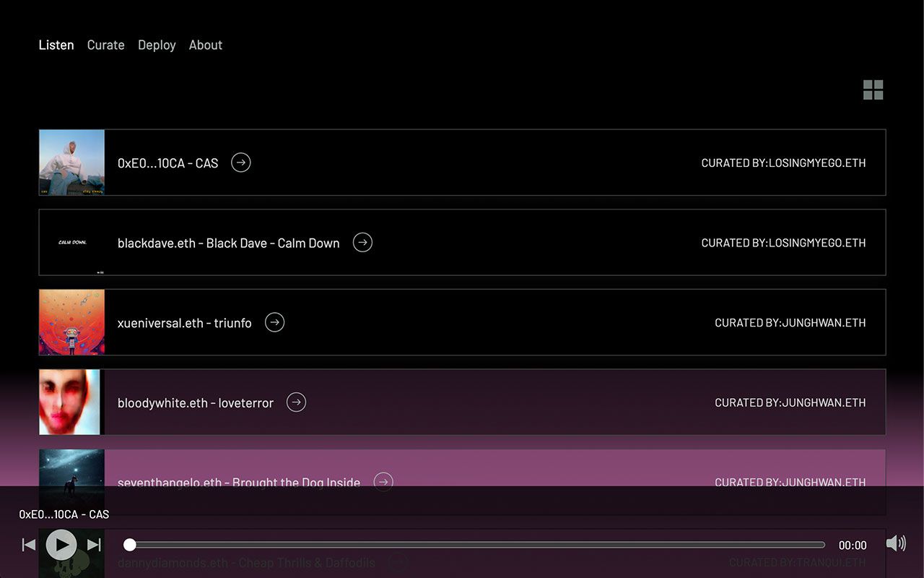Switch to grid view layout
Viewport: 924px width, 578px height.
pos(873,90)
